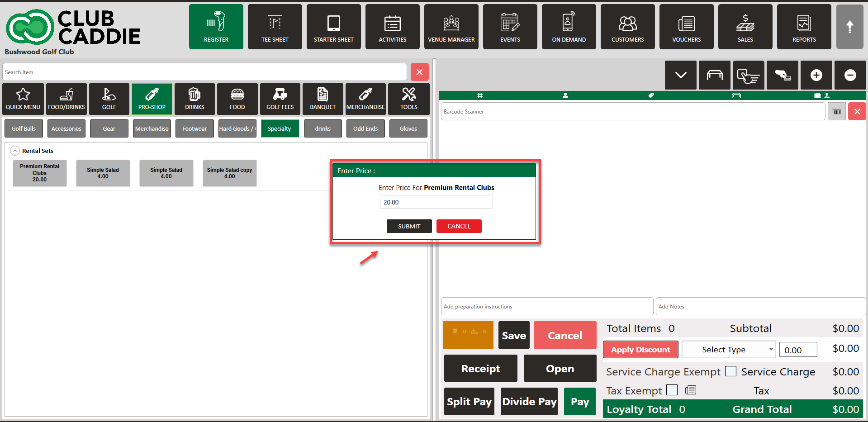Select the Footwear subcategory tab
The image size is (868, 422).
[194, 128]
